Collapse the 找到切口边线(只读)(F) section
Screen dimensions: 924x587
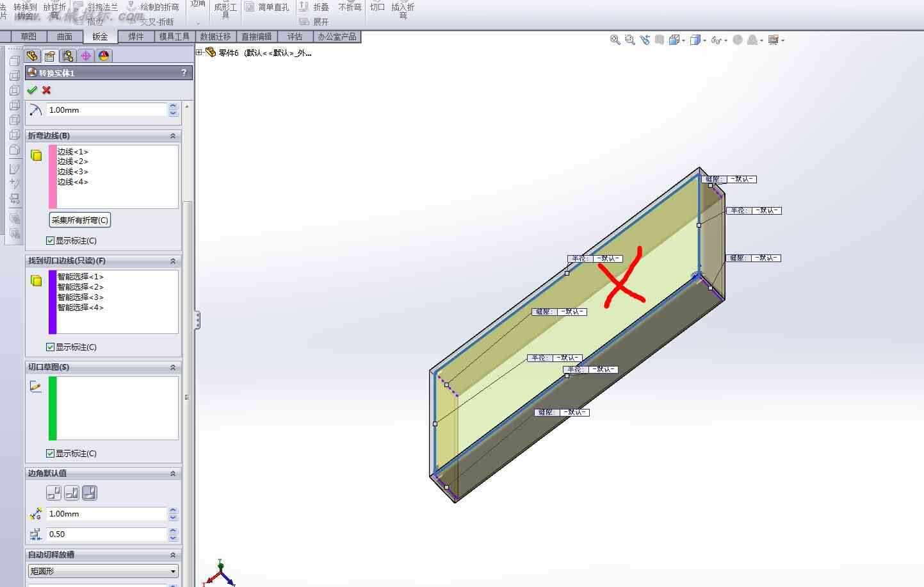(x=173, y=261)
